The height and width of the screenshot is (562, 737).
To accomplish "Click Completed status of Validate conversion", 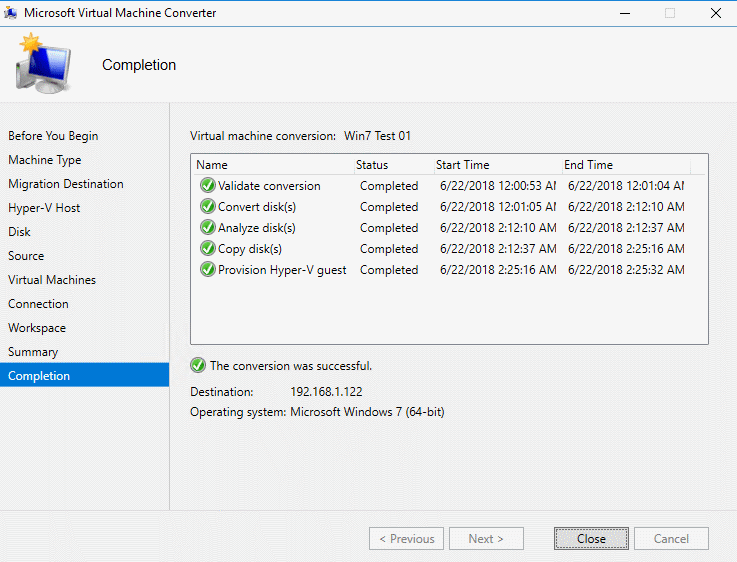I will tap(389, 186).
